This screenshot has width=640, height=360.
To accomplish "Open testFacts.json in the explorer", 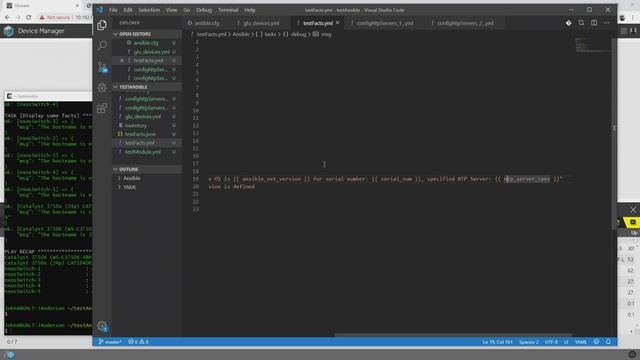I will point(140,134).
